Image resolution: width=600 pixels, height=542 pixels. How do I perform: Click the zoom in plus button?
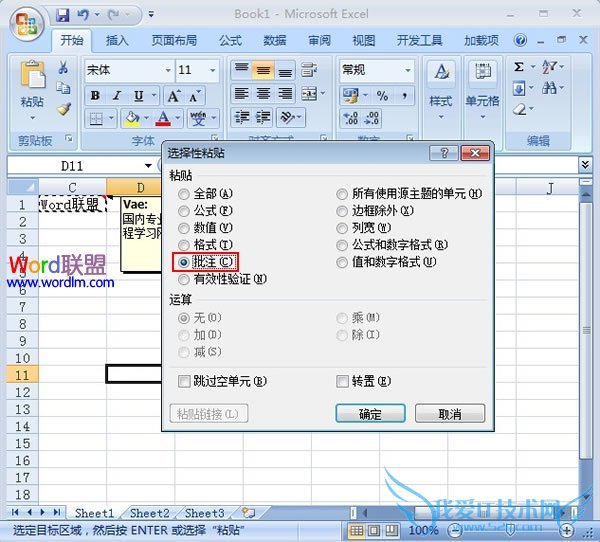[567, 531]
